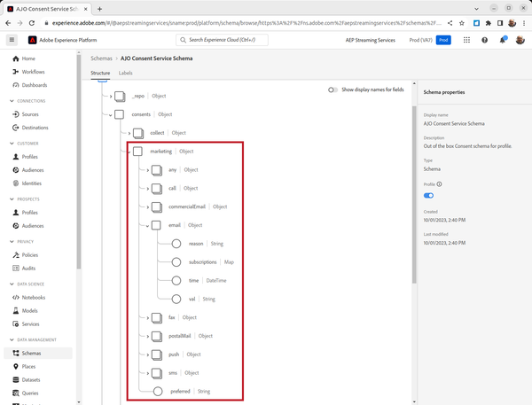Click the Services icon in sidebar
The height and width of the screenshot is (405, 532).
[x=16, y=324]
